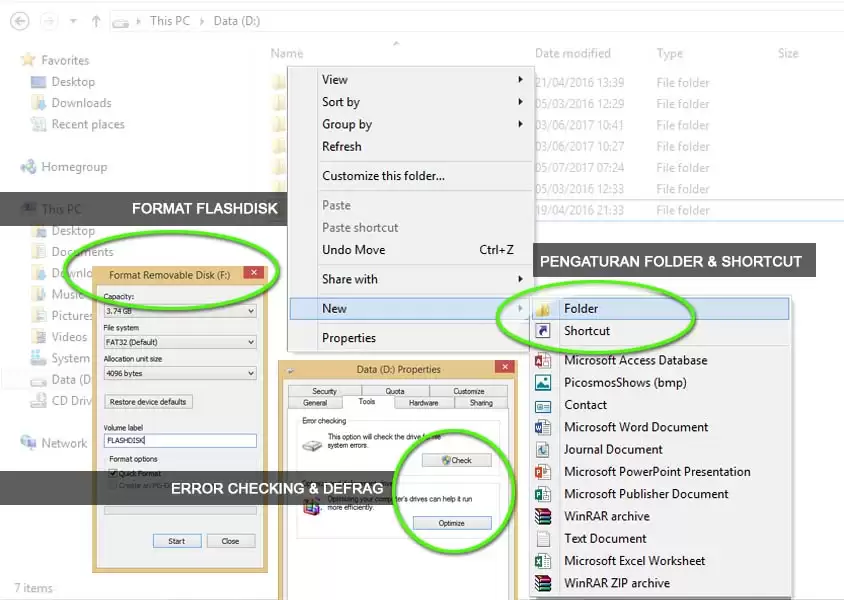844x600 pixels.
Task: Click the Excel Worksheet icon
Action: tap(543, 561)
